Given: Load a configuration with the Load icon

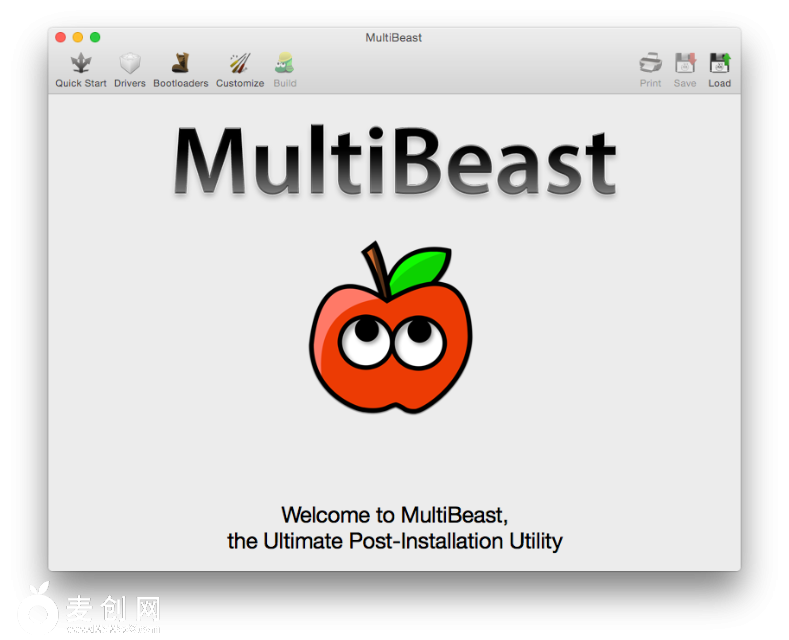Looking at the screenshot, I should coord(720,63).
